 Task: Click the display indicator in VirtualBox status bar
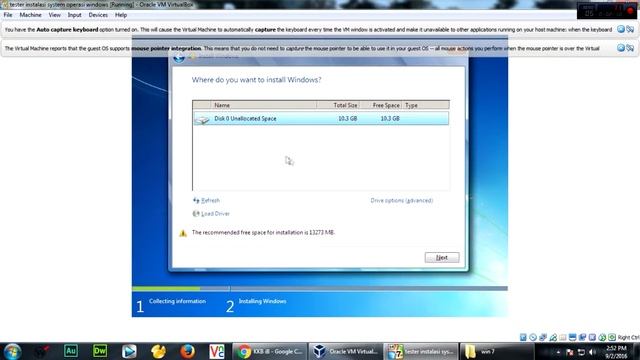[573, 337]
